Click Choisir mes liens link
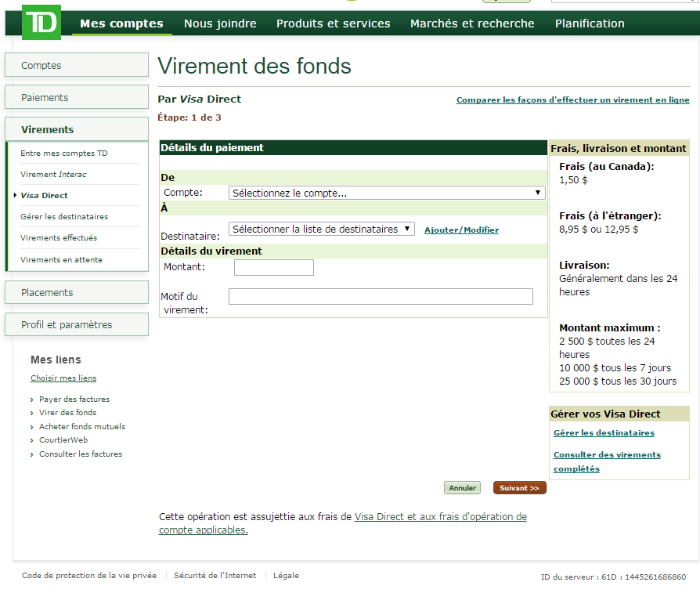 pos(63,378)
